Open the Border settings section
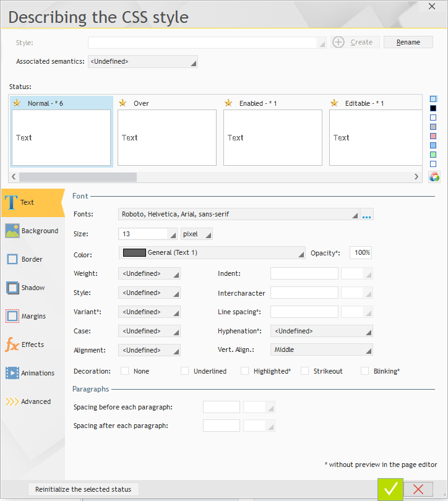448x501 pixels. 32,259
